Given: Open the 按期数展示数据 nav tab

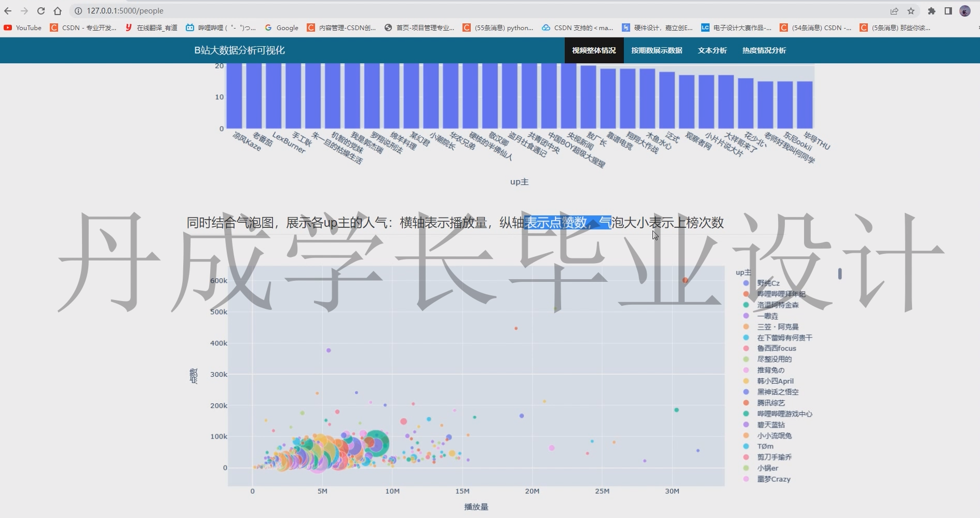Looking at the screenshot, I should [657, 50].
